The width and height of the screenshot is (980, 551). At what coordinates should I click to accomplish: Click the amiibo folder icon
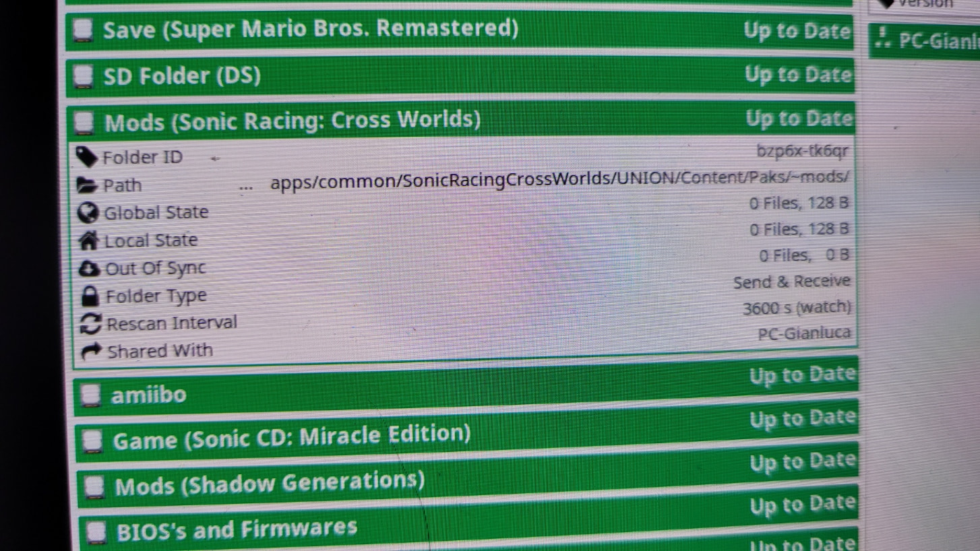pyautogui.click(x=91, y=395)
